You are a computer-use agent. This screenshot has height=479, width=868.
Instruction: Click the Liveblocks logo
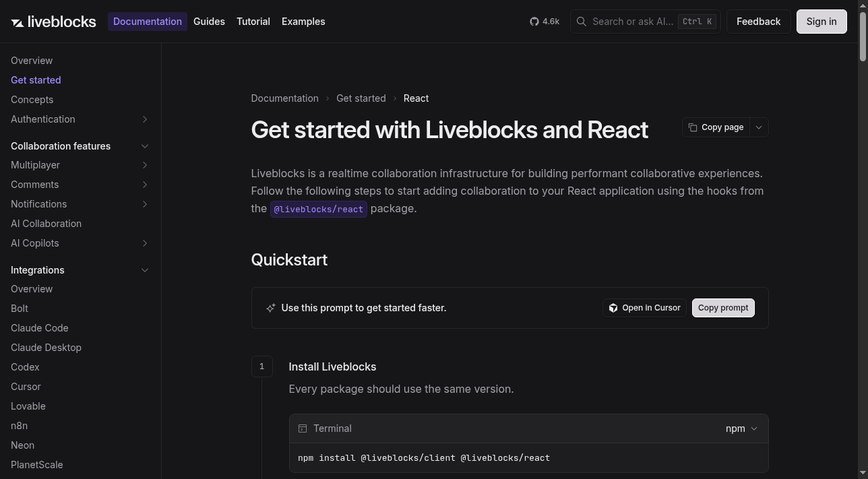coord(53,22)
